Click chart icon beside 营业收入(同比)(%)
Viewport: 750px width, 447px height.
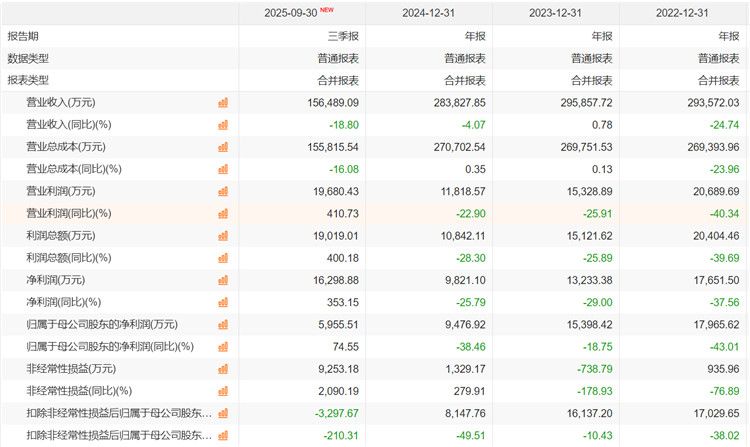(224, 124)
